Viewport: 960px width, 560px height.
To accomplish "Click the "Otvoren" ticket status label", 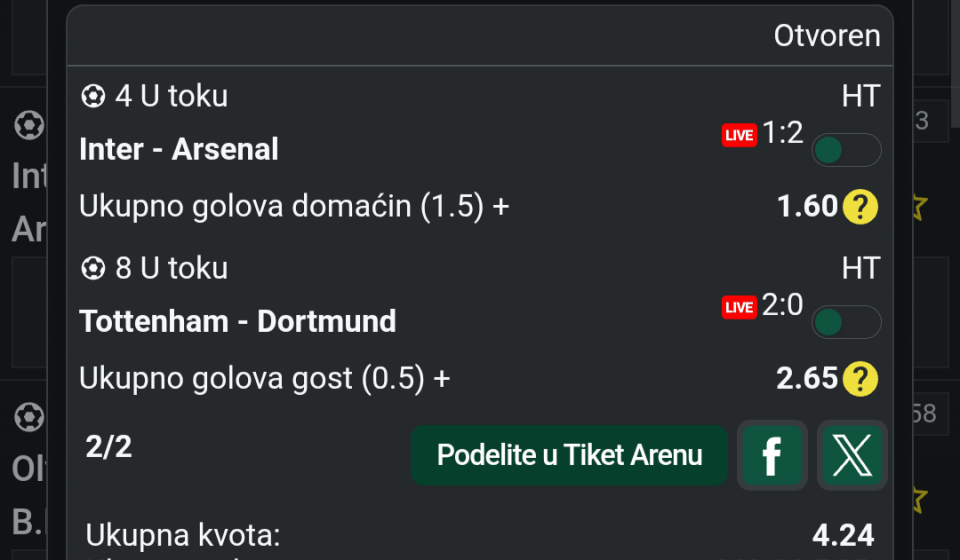I will [827, 36].
